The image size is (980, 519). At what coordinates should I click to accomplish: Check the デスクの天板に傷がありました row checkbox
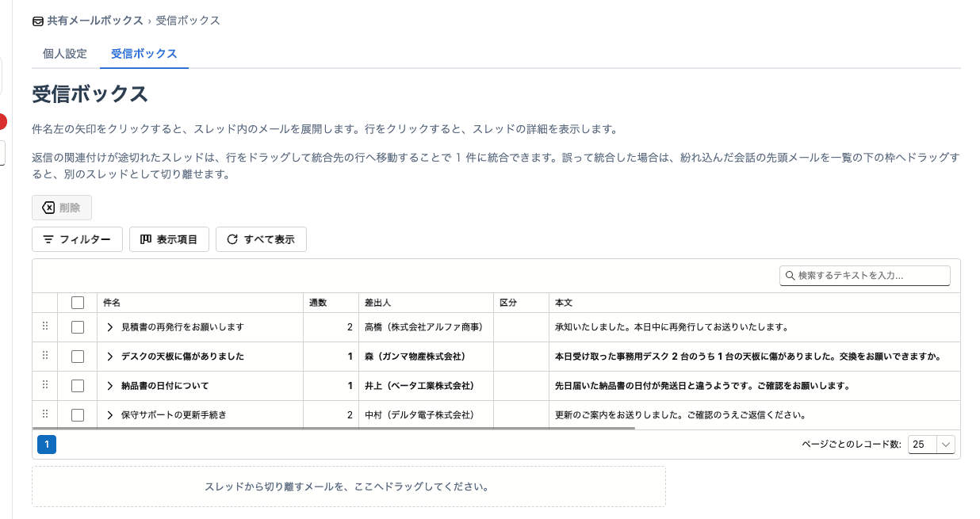78,357
